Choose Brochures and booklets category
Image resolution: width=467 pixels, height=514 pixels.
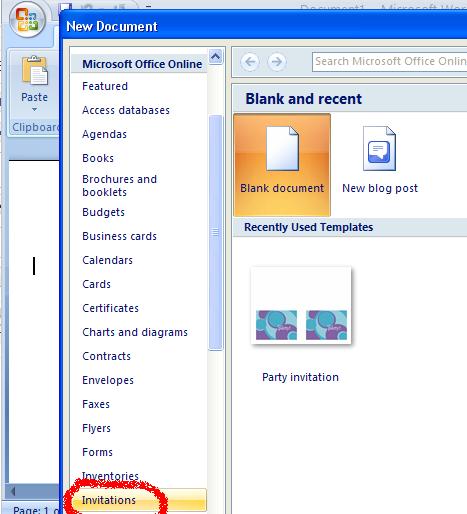click(x=119, y=186)
